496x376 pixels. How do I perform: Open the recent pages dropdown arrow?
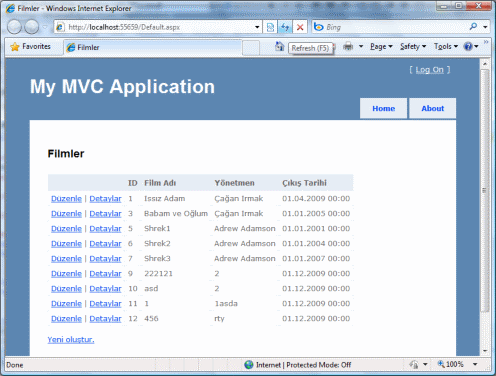click(45, 27)
